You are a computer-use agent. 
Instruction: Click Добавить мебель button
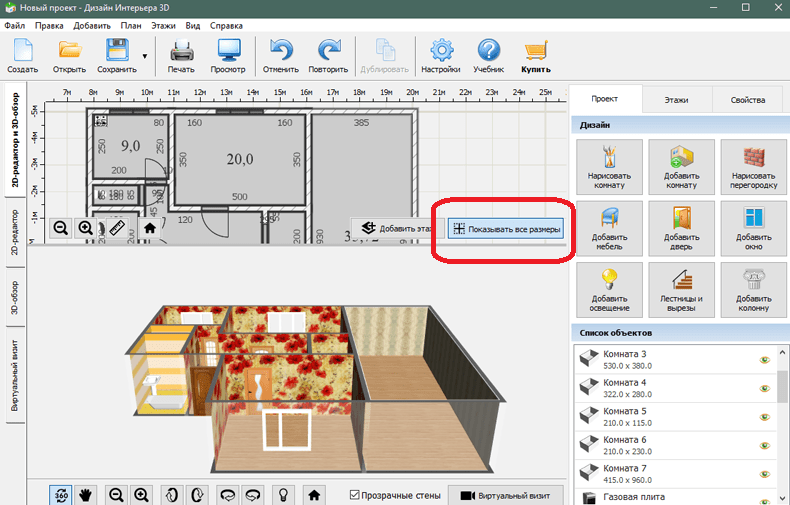coord(609,228)
